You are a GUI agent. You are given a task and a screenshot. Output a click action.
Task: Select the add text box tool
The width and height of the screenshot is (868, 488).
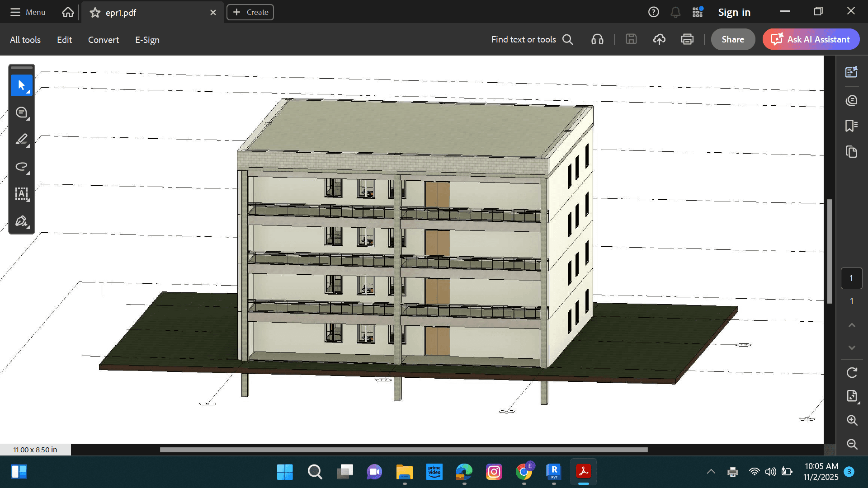[x=21, y=194]
